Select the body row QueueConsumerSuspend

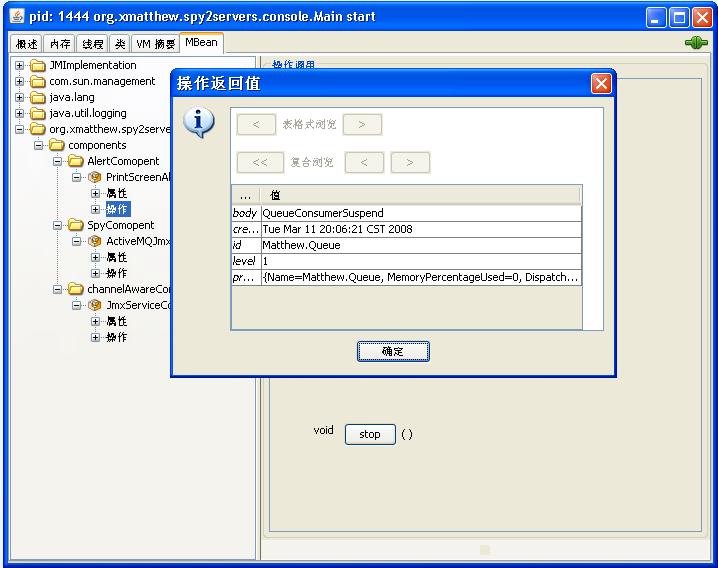407,213
